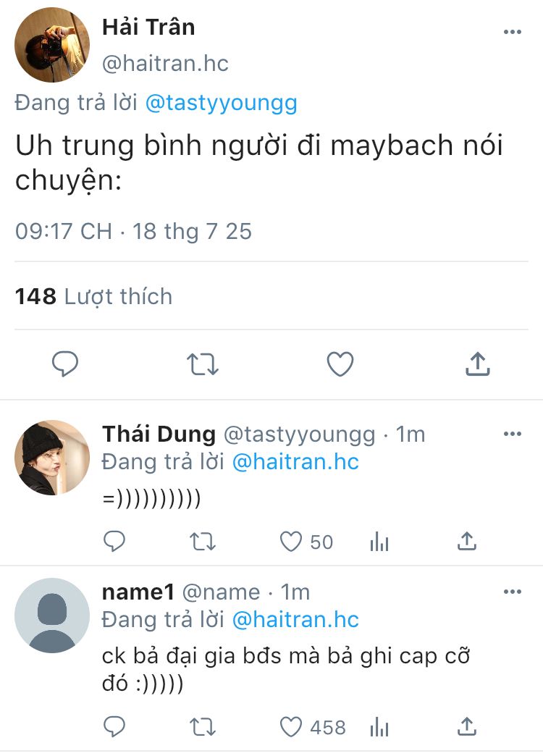View analytics for name1's reply

point(379,727)
